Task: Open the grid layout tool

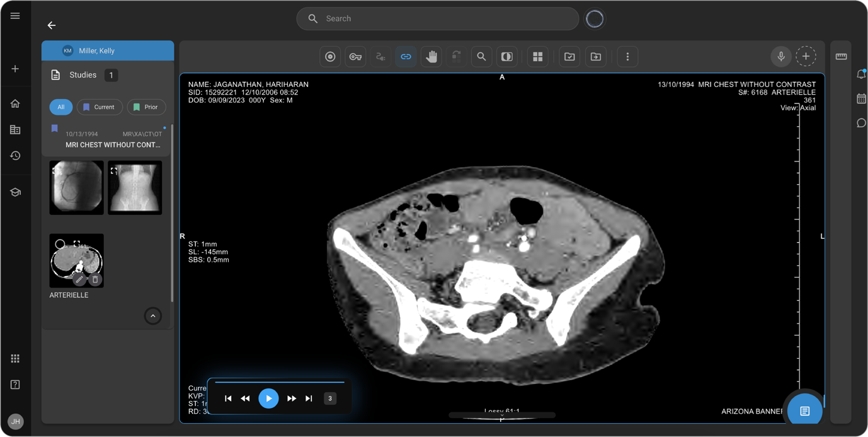Action: (537, 57)
